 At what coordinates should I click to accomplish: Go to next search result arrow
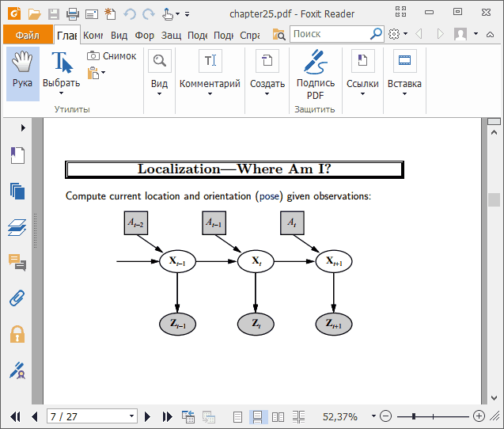tap(441, 33)
